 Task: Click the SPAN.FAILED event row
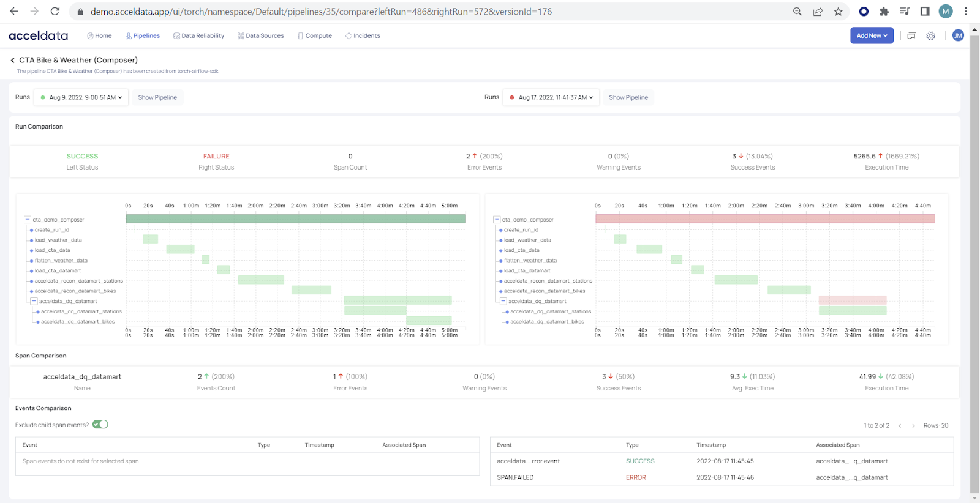tap(722, 477)
